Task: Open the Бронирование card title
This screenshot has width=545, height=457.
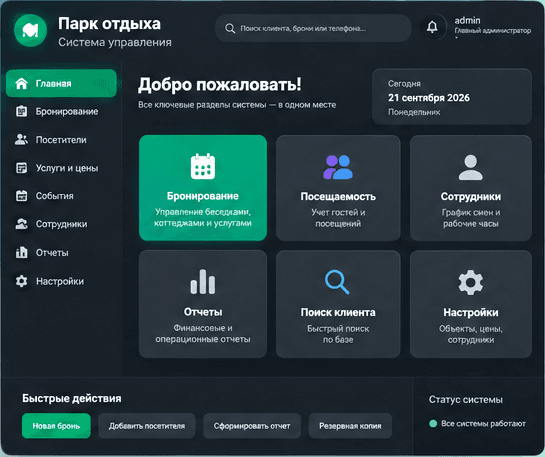Action: click(x=203, y=196)
